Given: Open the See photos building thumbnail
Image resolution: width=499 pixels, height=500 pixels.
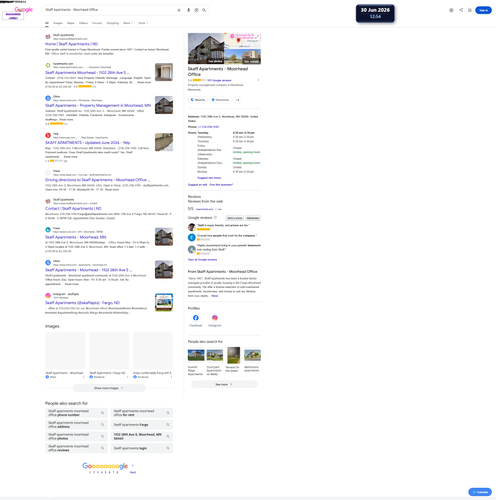Looking at the screenshot, I should [x=206, y=48].
